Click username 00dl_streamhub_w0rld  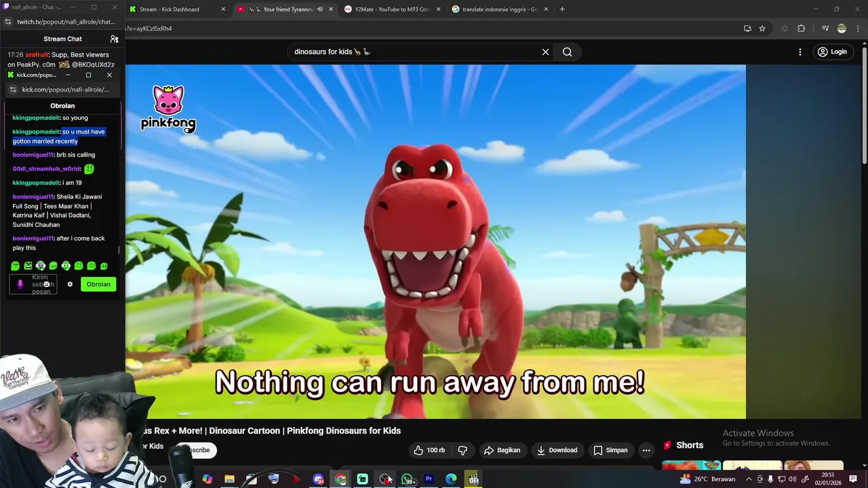point(46,169)
